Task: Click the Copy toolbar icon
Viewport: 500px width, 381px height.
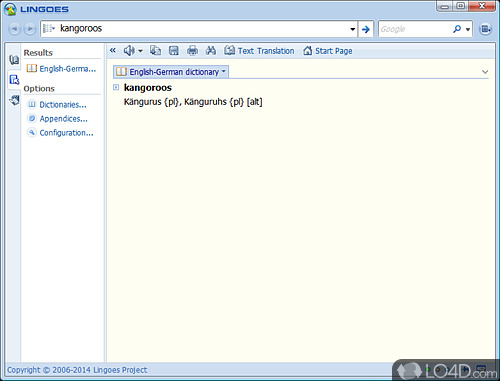Action: coord(155,51)
